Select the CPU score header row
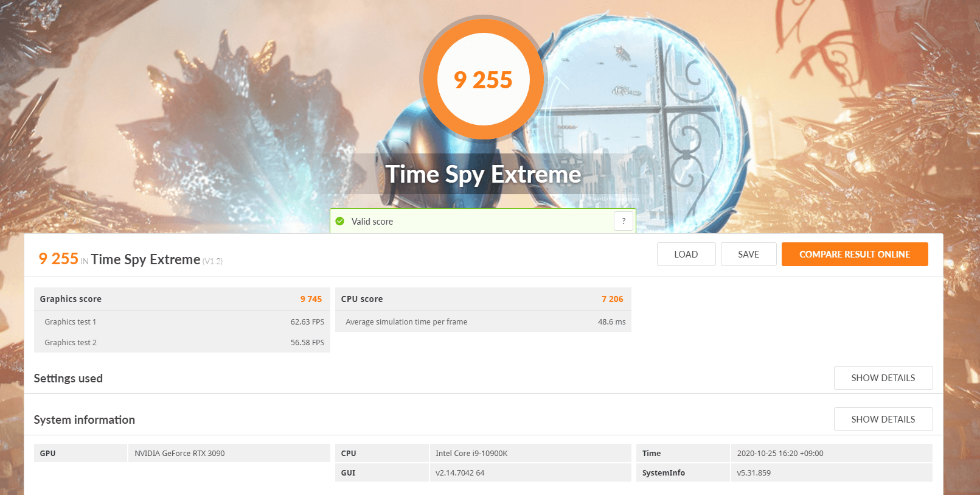The image size is (980, 495). pos(483,299)
